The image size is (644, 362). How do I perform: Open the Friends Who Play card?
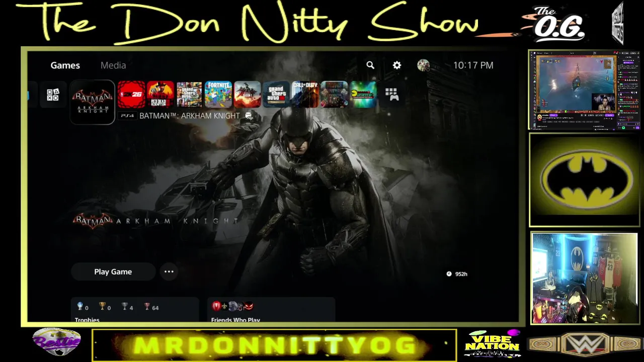(x=271, y=309)
